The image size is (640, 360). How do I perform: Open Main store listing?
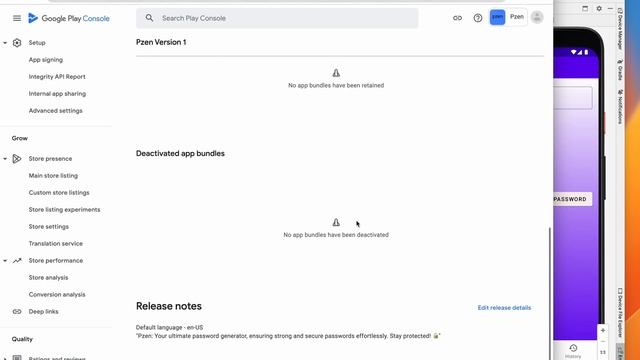pyautogui.click(x=53, y=176)
